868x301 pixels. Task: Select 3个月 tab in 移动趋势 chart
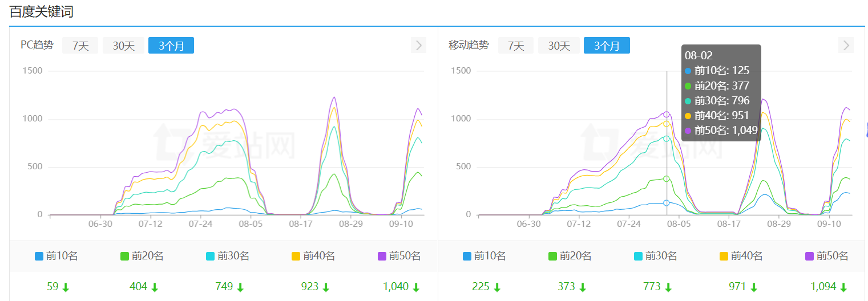[607, 46]
